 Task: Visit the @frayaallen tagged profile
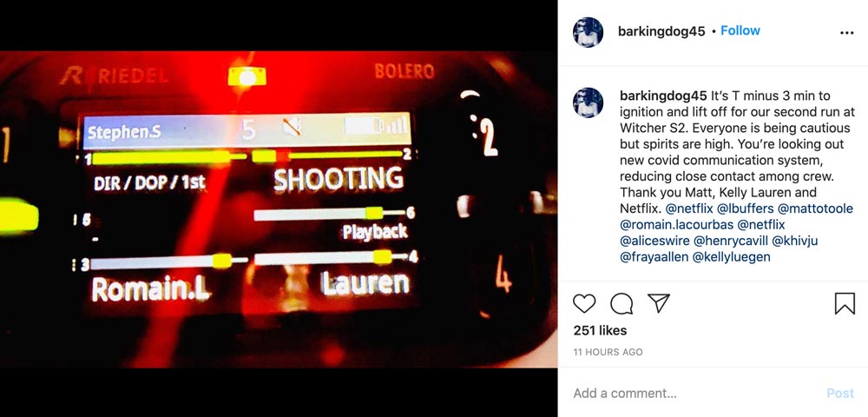(654, 257)
